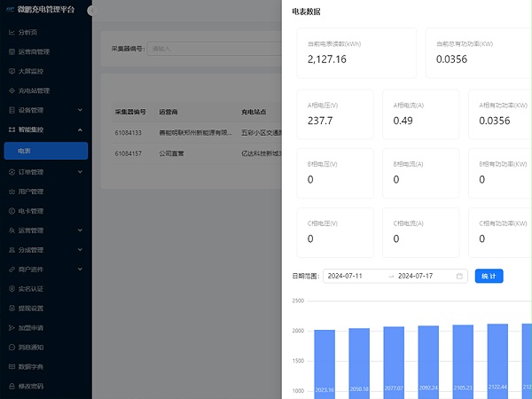
Task: Select the 电卡管理 card icon
Action: pos(12,211)
